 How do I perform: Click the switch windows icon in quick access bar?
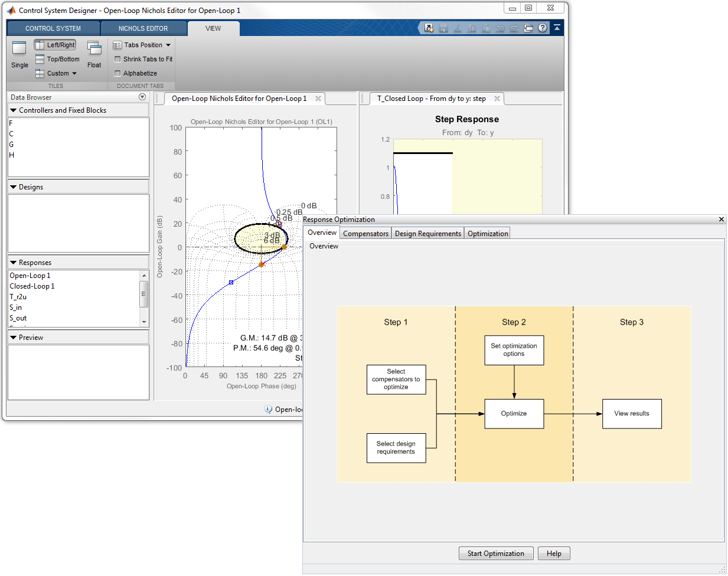(528, 28)
